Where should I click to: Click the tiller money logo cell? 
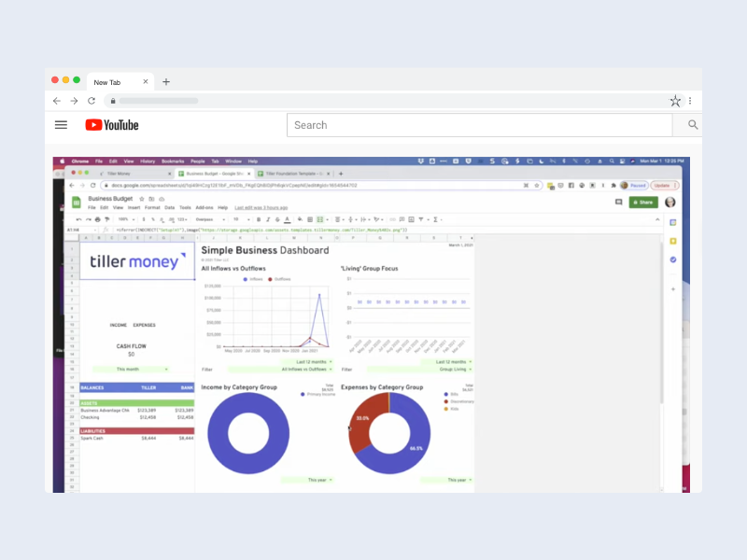tap(137, 261)
